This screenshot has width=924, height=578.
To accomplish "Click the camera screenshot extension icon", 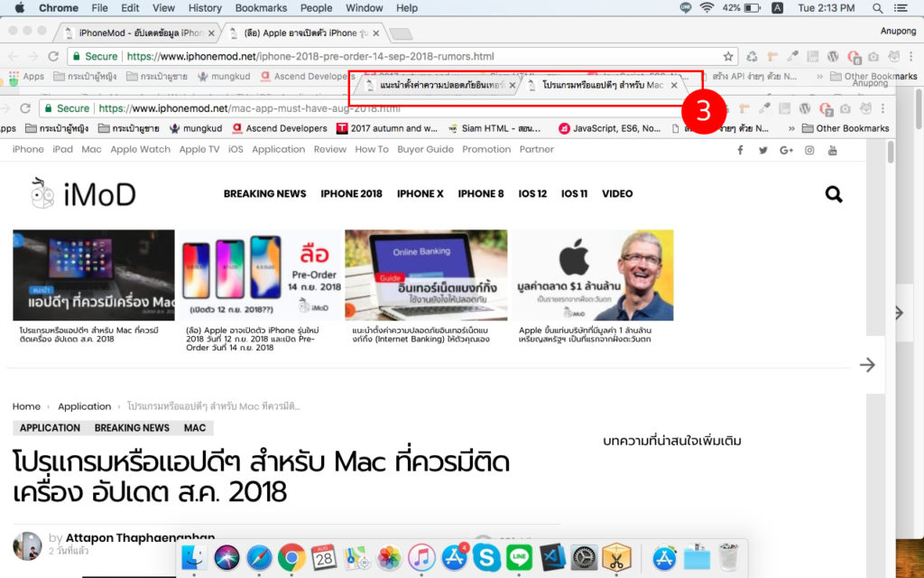I will point(873,55).
